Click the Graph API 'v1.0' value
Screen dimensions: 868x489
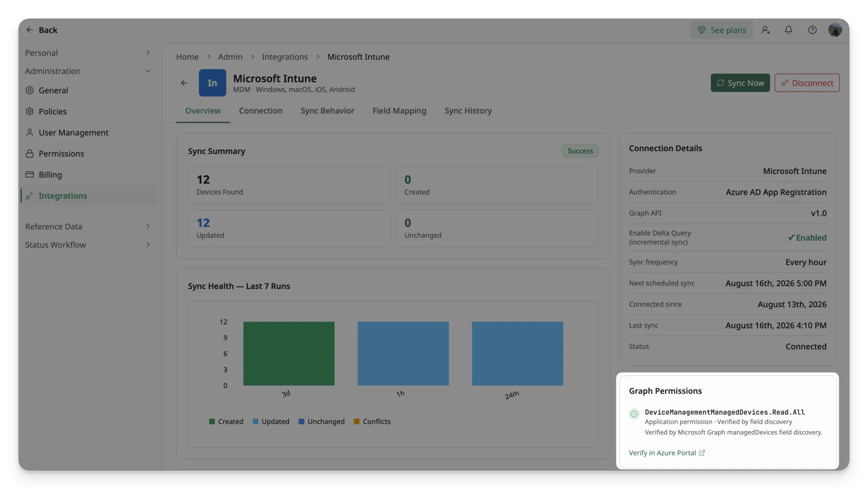[819, 213]
